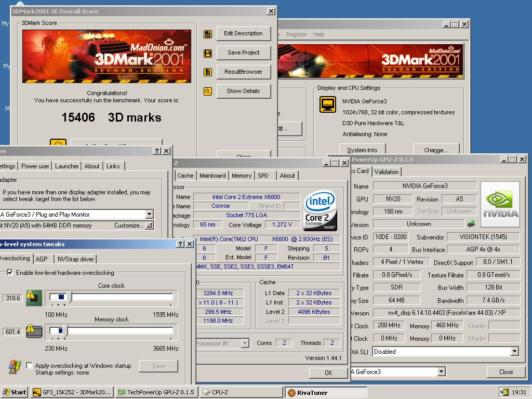The height and width of the screenshot is (399, 532).
Task: Switch to TechPowerUp GPU-Z taskbar button
Action: point(156,392)
